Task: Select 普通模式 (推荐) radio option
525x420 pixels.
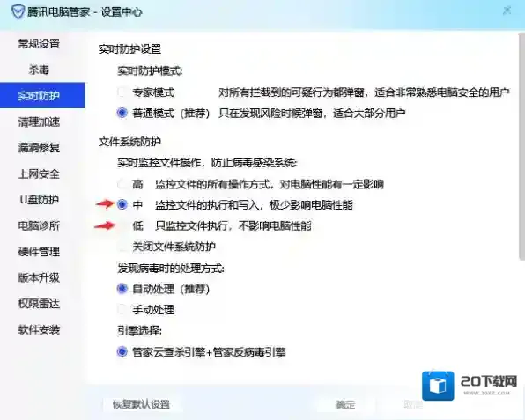Action: pos(122,113)
